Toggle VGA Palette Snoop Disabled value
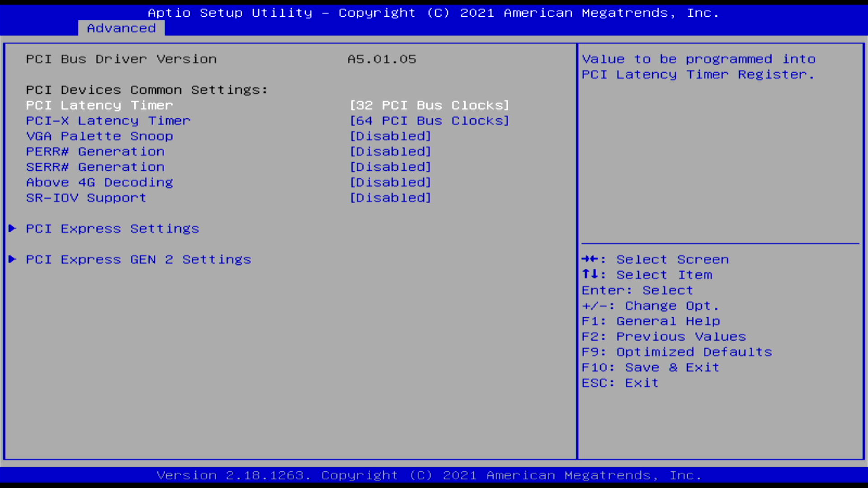Viewport: 868px width, 488px height. (390, 136)
